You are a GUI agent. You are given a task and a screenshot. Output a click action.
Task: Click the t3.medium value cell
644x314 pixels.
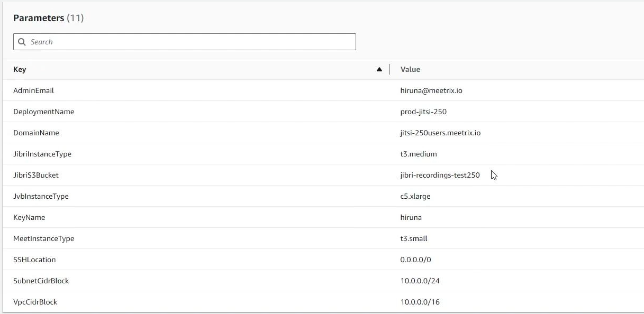click(x=419, y=154)
